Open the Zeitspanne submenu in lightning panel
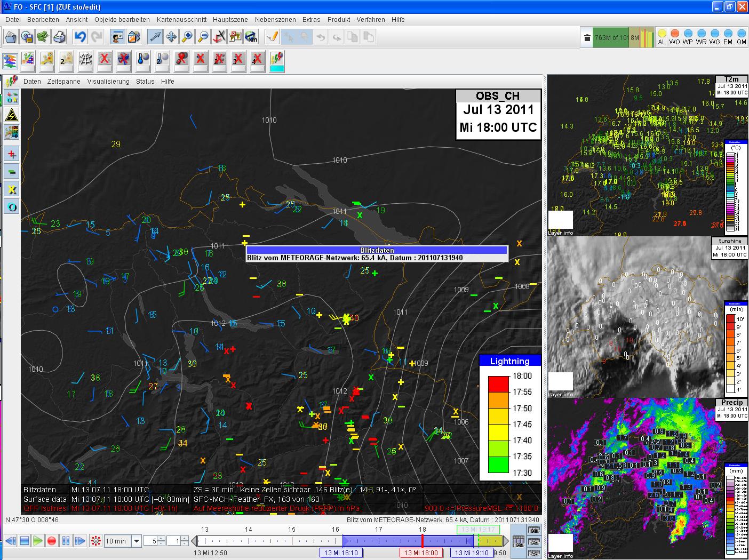This screenshot has height=560, width=749. [63, 82]
